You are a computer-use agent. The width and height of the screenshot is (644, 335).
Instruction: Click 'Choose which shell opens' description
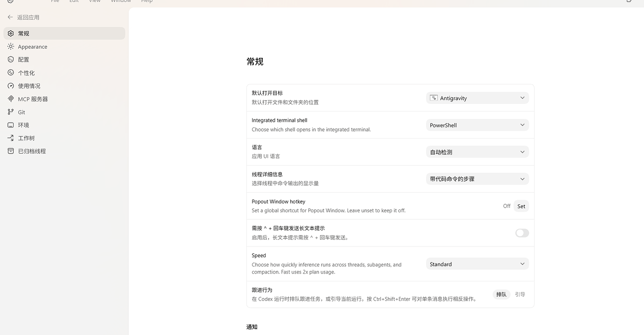(311, 129)
